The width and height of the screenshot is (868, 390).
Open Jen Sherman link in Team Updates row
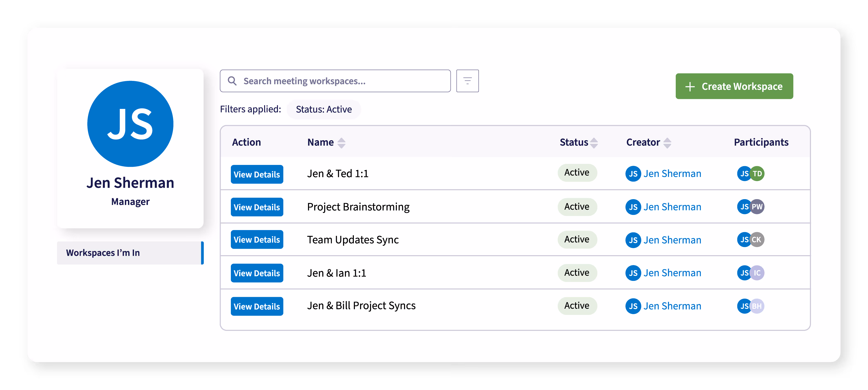pos(672,240)
